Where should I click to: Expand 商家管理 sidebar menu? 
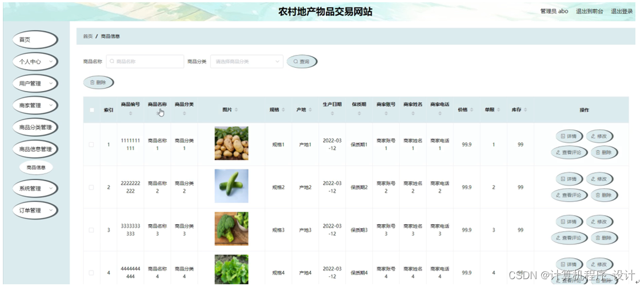pyautogui.click(x=35, y=105)
